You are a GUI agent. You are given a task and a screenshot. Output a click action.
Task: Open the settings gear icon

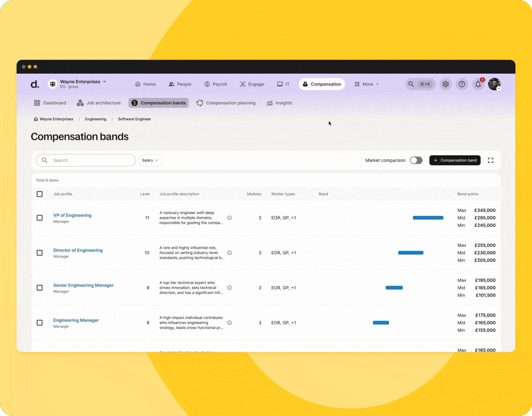click(446, 84)
